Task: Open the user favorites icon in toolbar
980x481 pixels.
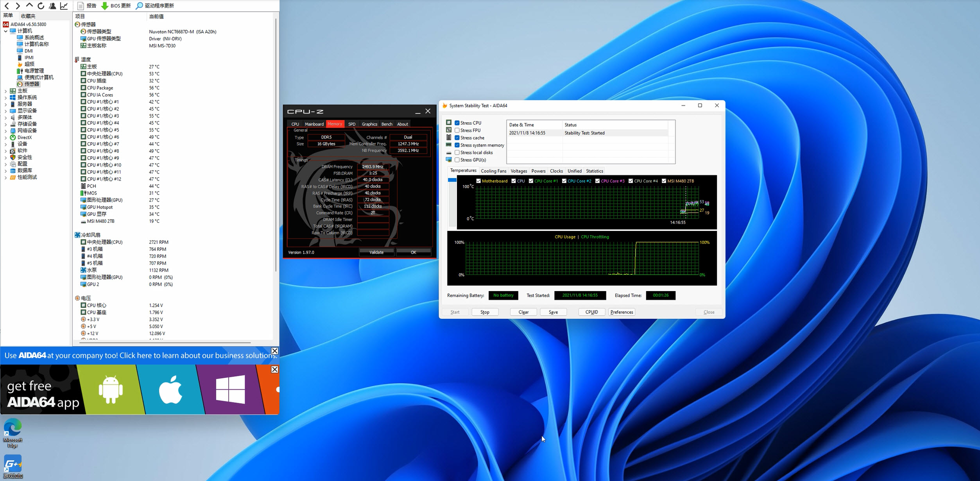Action: (x=52, y=5)
